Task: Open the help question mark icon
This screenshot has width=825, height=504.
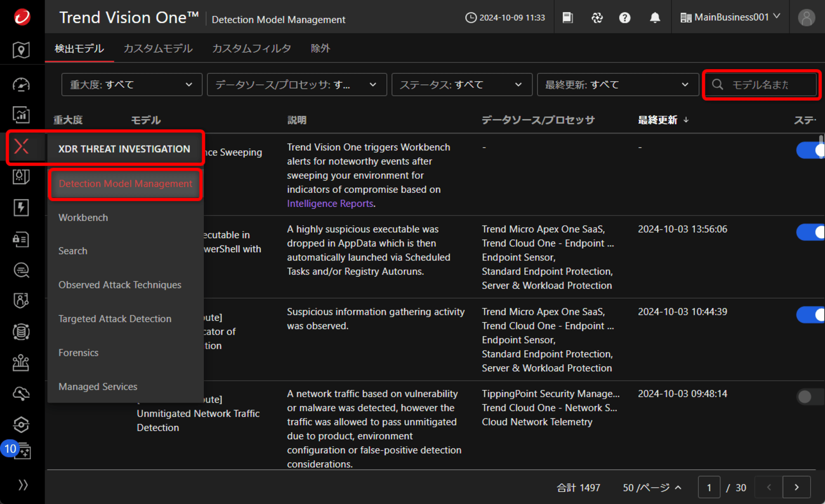Action: 625,18
